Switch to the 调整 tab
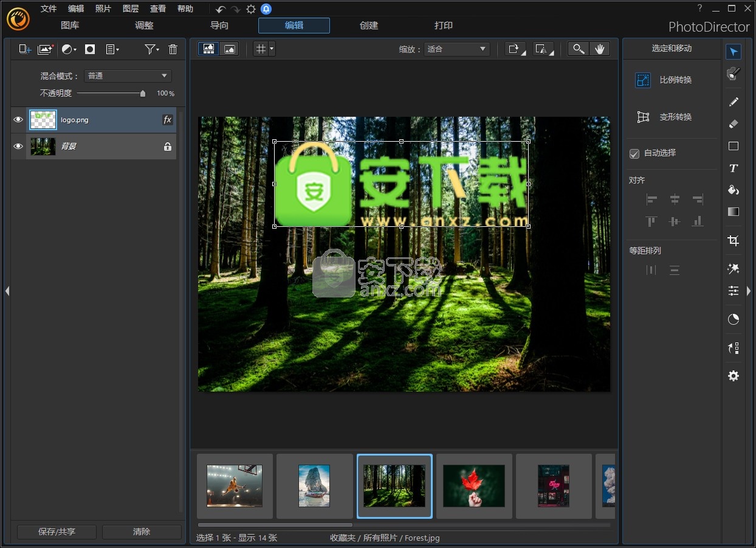 144,26
